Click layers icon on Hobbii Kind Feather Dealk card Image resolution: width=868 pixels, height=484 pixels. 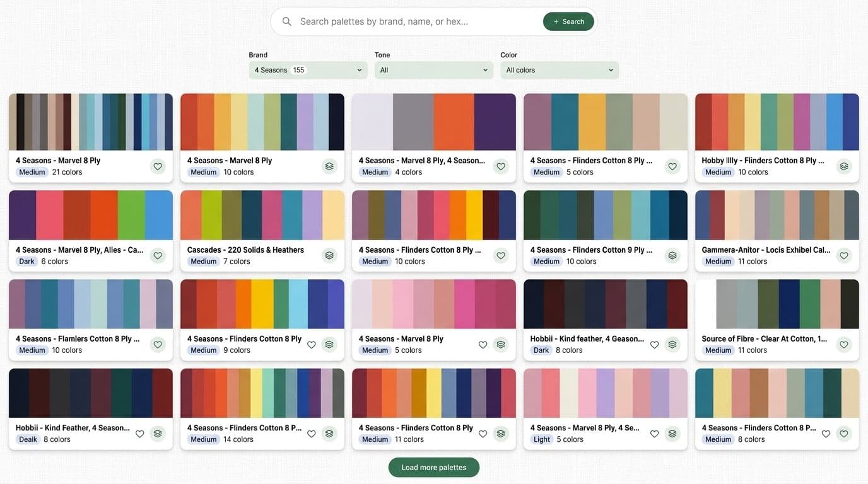[x=158, y=434]
